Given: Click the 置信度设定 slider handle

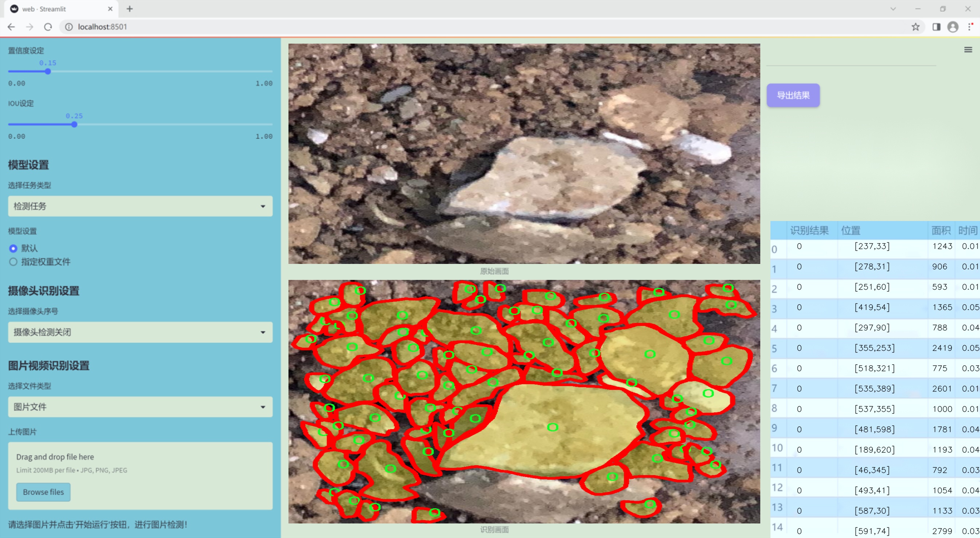Looking at the screenshot, I should pos(48,72).
